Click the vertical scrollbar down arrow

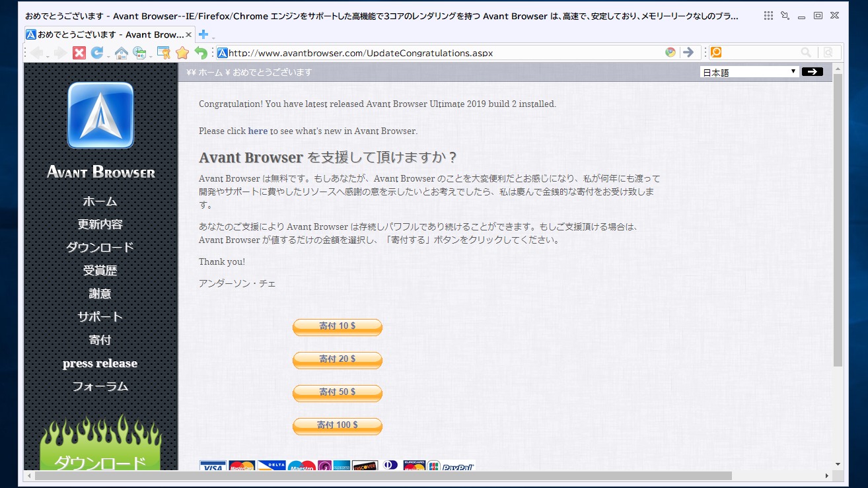(x=838, y=464)
